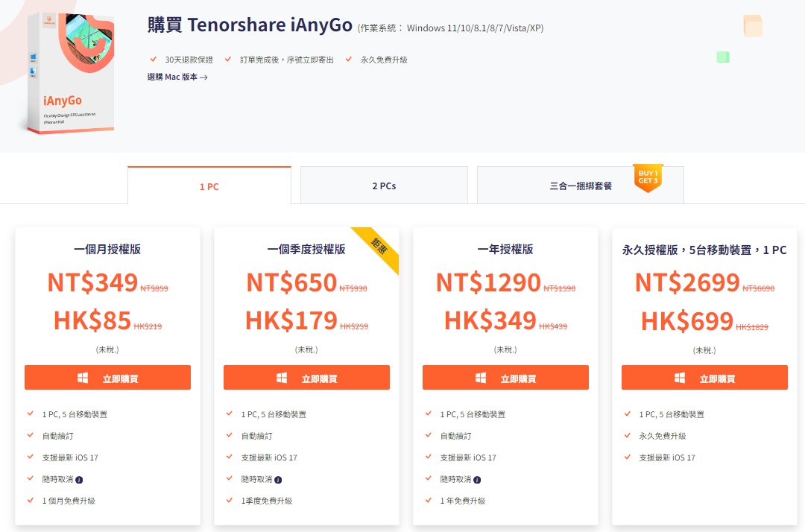805x532 pixels.
Task: Click Windows icon in quarterly buy button
Action: click(x=282, y=378)
